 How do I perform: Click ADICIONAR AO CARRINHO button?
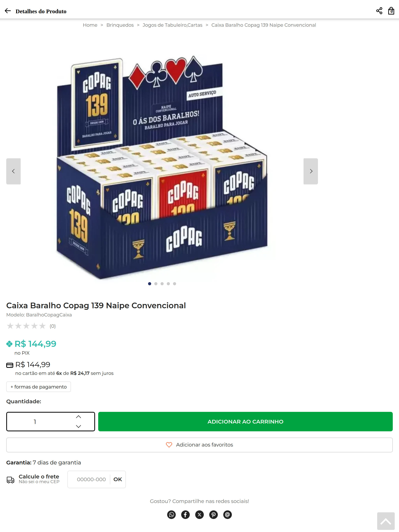(245, 422)
